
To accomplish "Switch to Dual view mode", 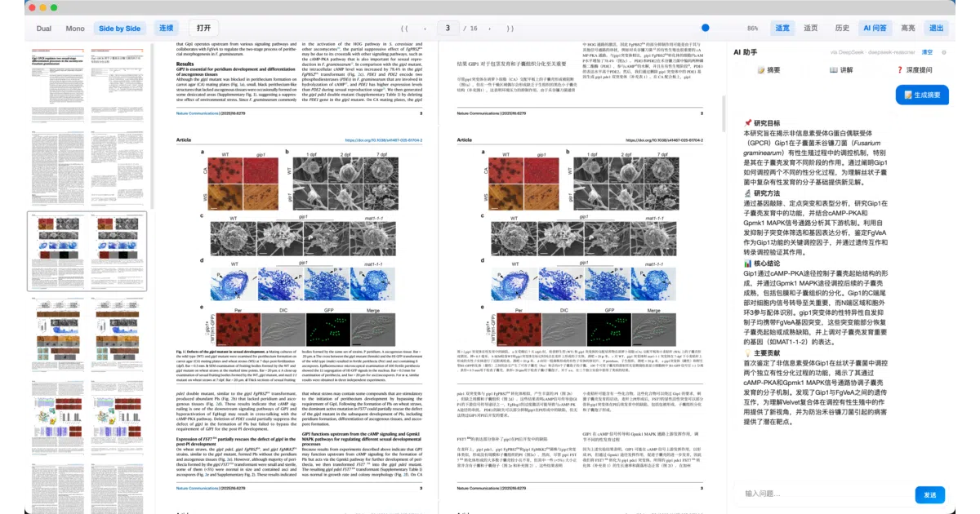I will (44, 29).
